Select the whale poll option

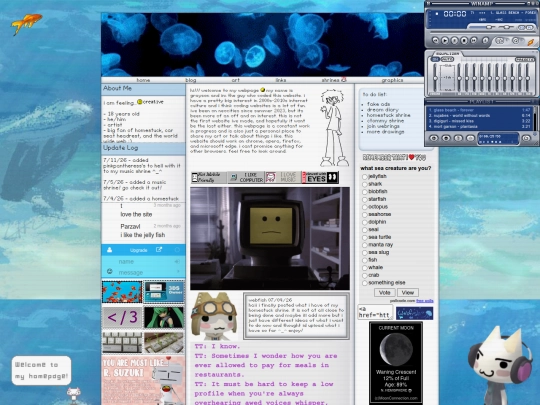tap(364, 268)
